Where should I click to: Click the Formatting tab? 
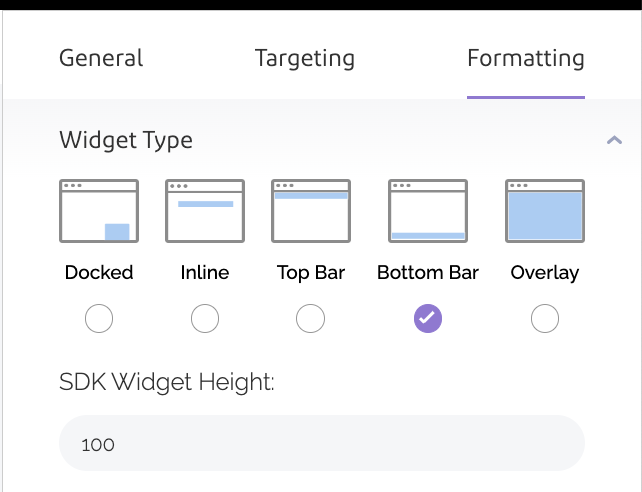pyautogui.click(x=525, y=58)
